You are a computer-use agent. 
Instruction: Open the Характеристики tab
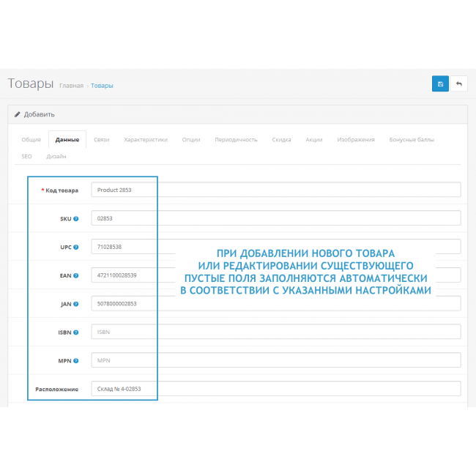pyautogui.click(x=146, y=139)
